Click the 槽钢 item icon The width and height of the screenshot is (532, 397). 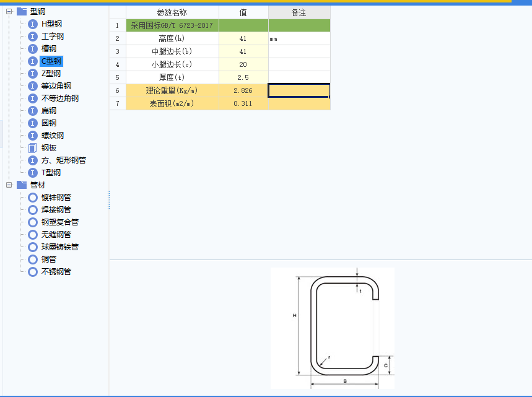pyautogui.click(x=32, y=48)
